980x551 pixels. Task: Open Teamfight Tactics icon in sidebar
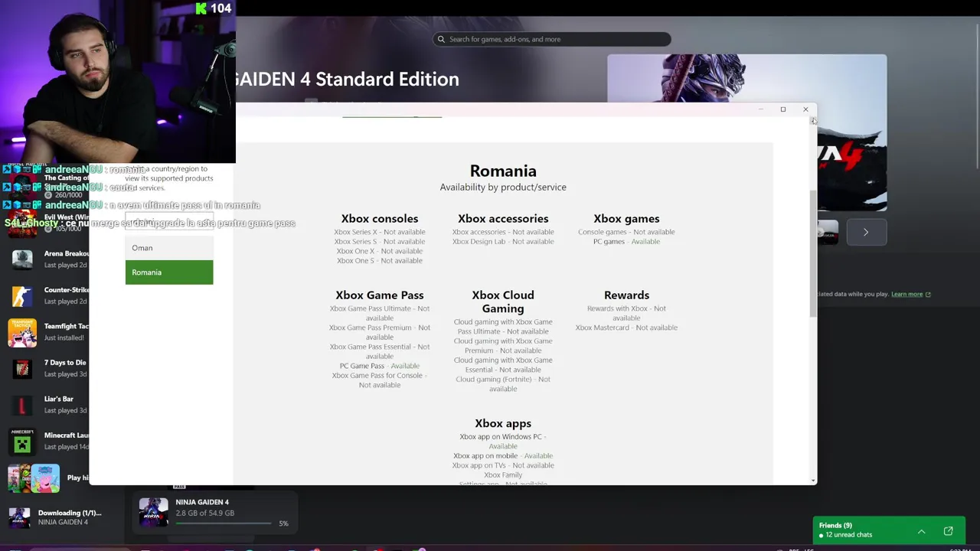[22, 332]
